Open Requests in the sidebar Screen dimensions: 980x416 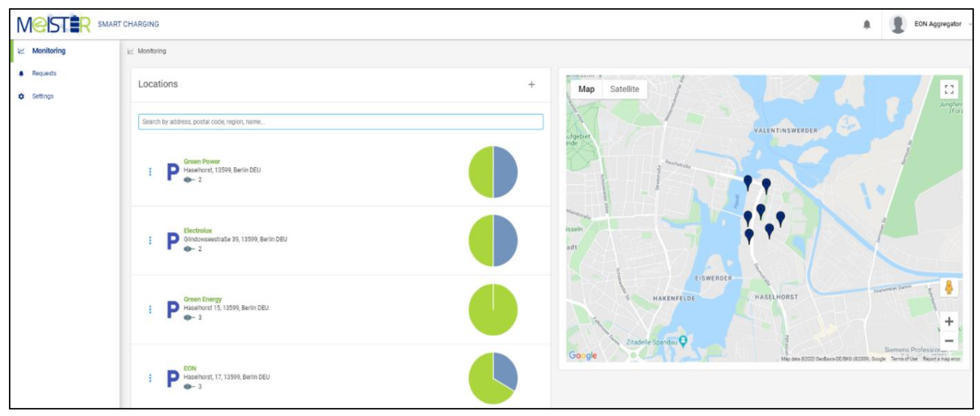[44, 73]
